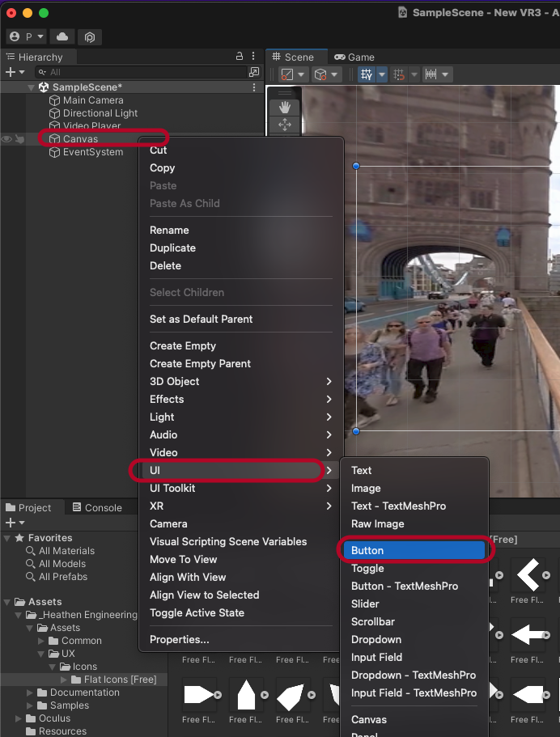
Task: Expand the Oculus folder
Action: tap(19, 718)
